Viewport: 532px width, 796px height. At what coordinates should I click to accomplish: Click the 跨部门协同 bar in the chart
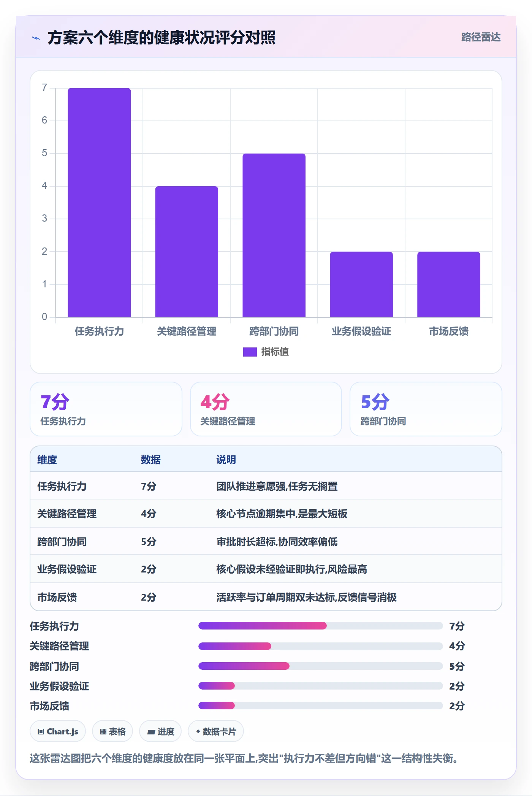(x=274, y=235)
